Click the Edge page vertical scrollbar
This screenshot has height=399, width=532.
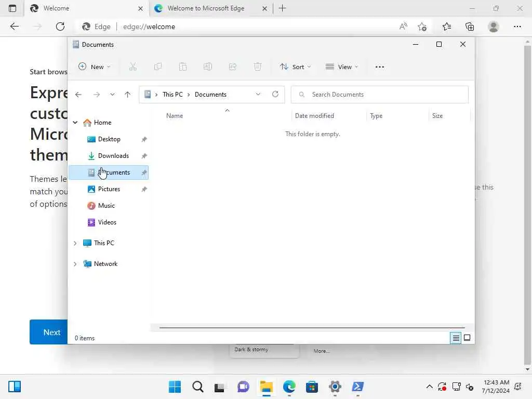(x=527, y=205)
